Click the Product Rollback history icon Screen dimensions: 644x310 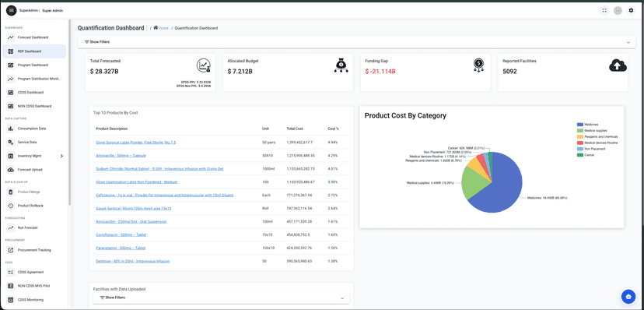tap(11, 206)
